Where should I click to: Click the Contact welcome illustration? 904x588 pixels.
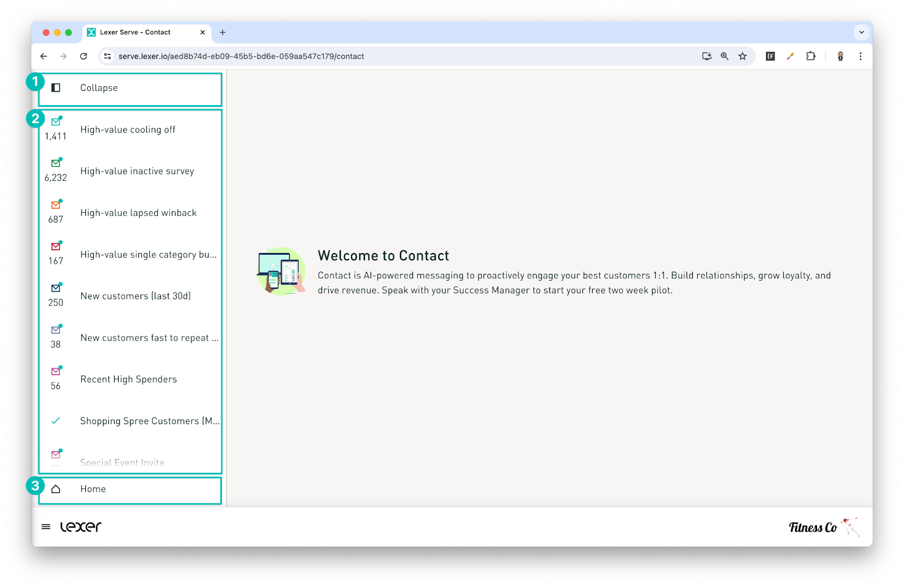point(281,271)
